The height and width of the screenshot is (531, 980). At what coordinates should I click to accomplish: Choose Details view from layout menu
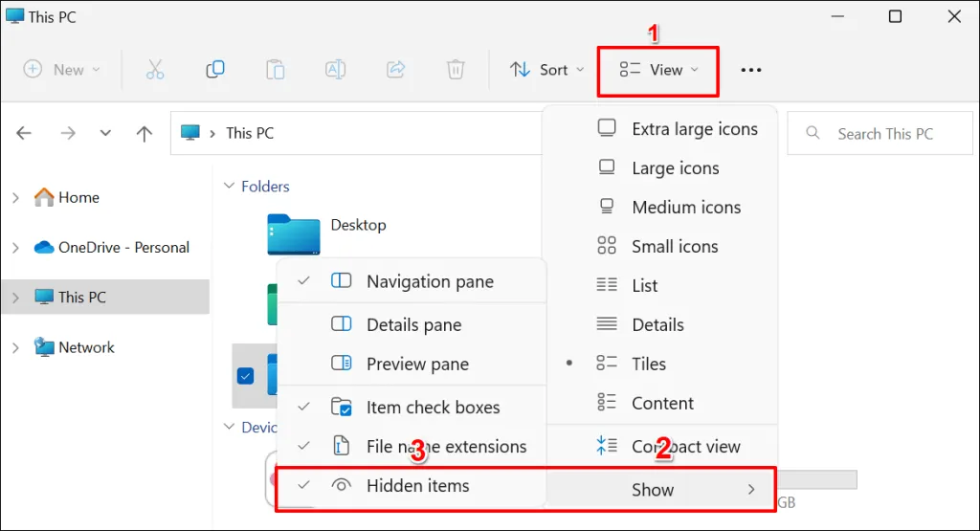657,325
